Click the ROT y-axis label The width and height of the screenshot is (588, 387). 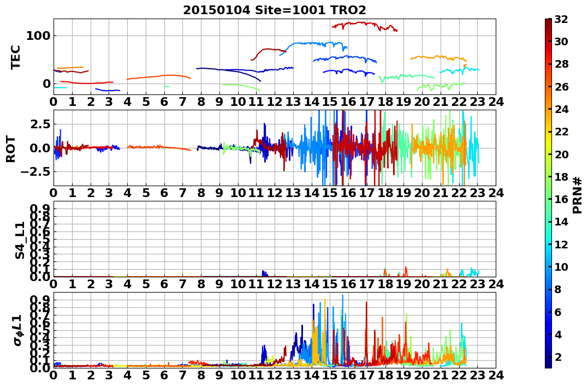[x=11, y=149]
